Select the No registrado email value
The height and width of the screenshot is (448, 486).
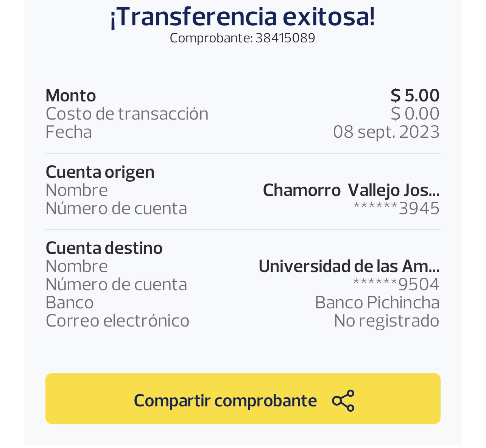[x=386, y=321]
